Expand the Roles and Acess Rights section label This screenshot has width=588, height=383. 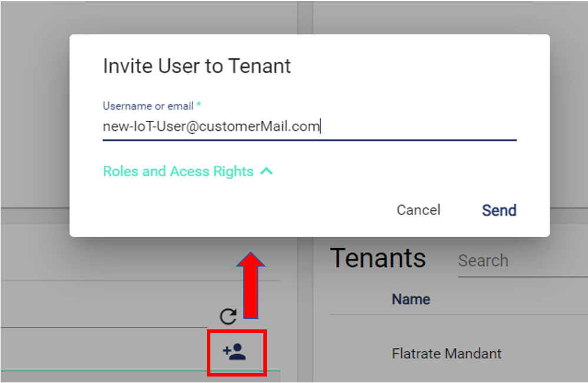click(178, 171)
